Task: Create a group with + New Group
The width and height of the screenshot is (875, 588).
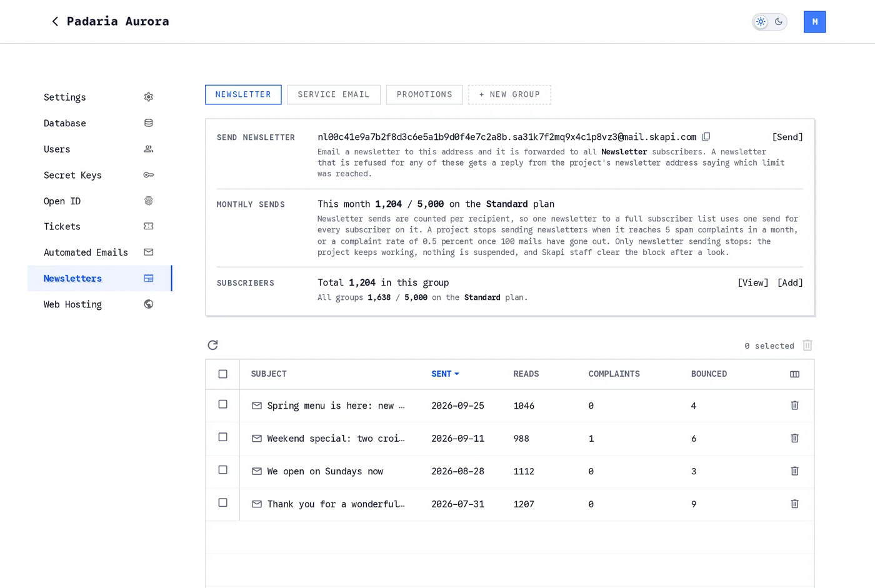Action: point(509,94)
